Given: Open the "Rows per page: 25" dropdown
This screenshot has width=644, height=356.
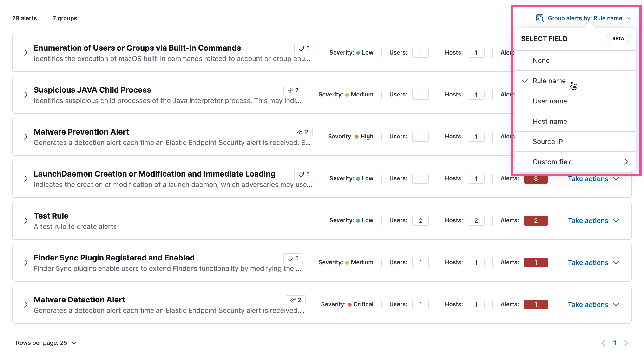Looking at the screenshot, I should coord(46,343).
